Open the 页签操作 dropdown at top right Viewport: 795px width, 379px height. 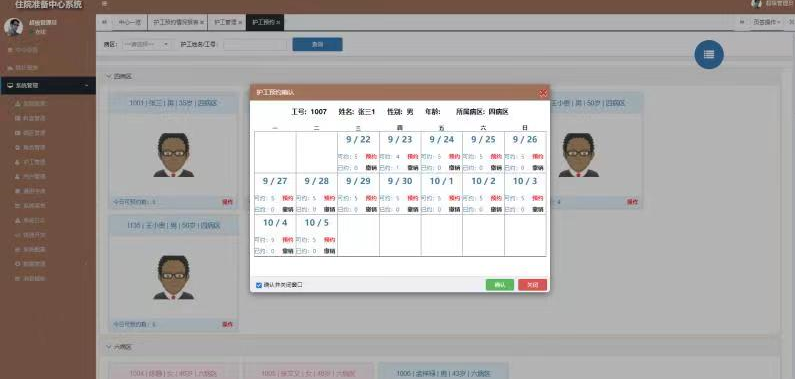tap(766, 22)
